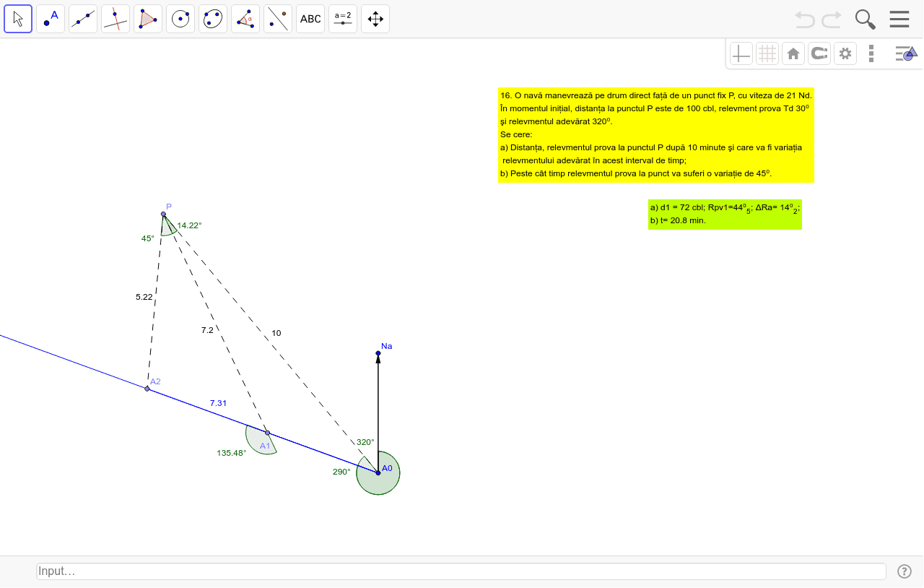Toggle axes display in style bar
The image size is (924, 588).
(741, 53)
